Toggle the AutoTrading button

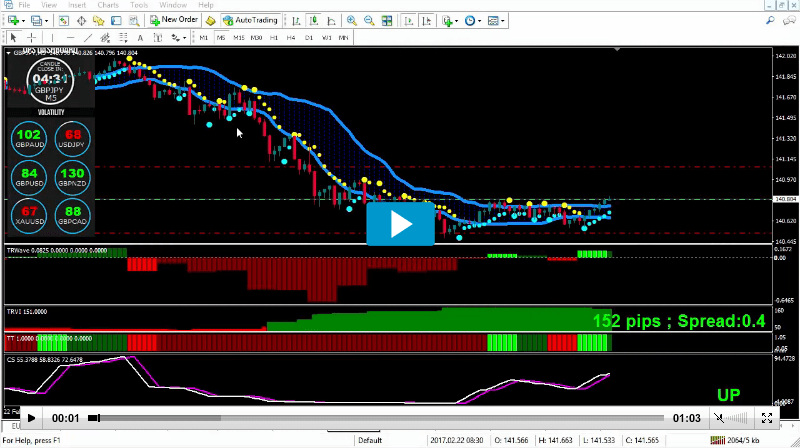pos(250,20)
